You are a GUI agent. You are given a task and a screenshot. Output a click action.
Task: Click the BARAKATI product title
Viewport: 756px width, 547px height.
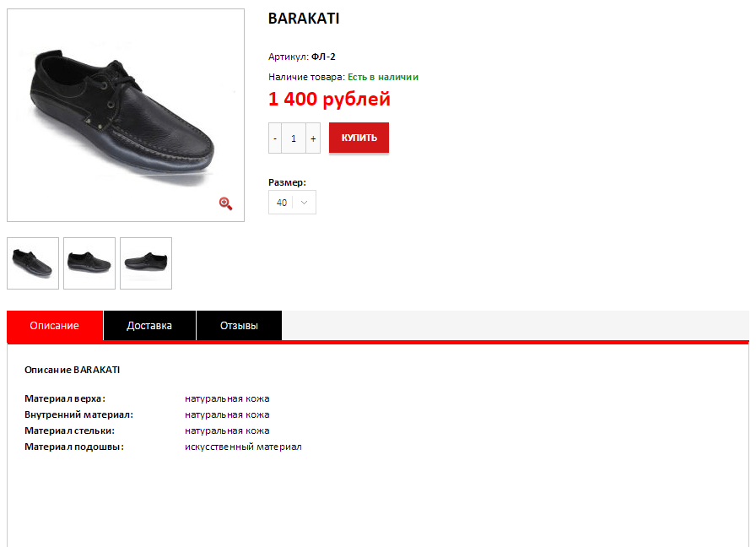click(304, 19)
